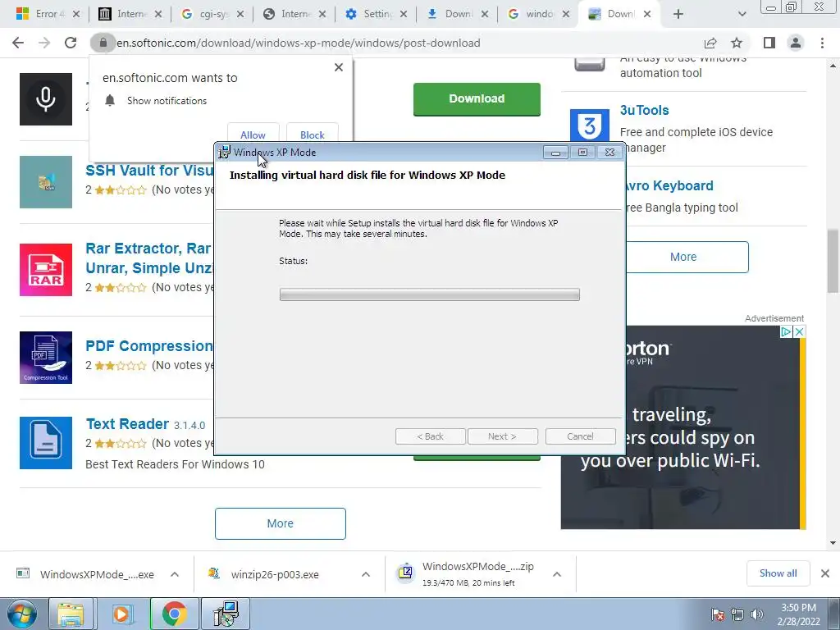The width and height of the screenshot is (840, 630).
Task: Open AdChoices info icon on ad
Action: click(786, 331)
